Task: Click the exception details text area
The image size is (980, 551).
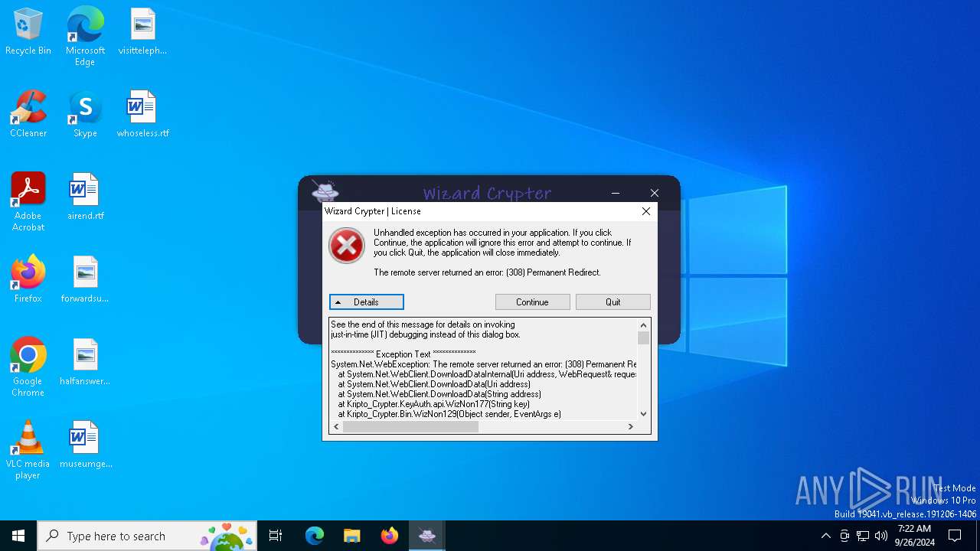Action: tap(483, 369)
